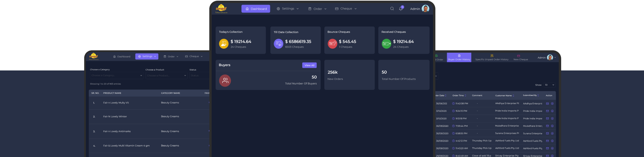This screenshot has width=644, height=157.
Task: Click mail icon in Muladhara Enterprise row
Action: (547, 126)
